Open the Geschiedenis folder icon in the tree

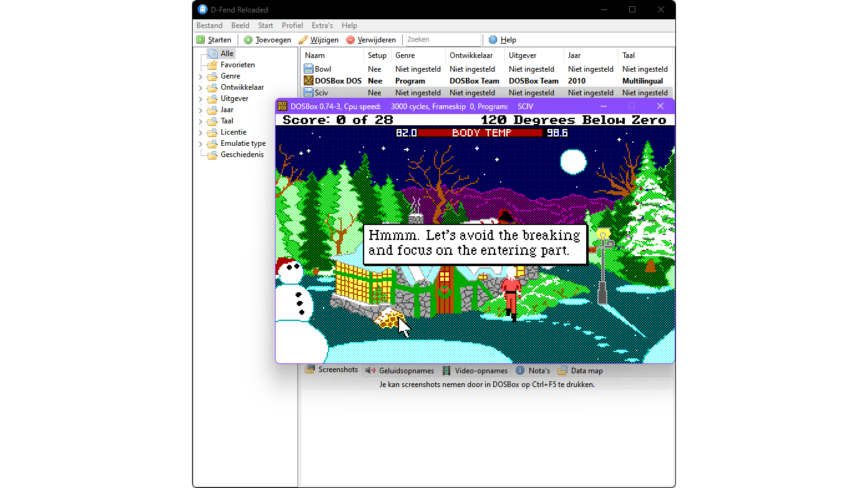(x=213, y=155)
